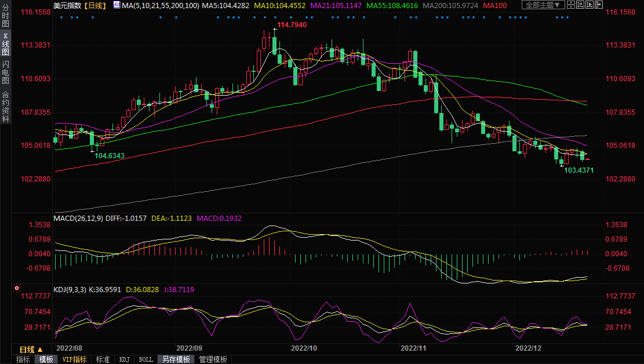Apply the BOLL template
The image size is (644, 364).
[x=145, y=359]
